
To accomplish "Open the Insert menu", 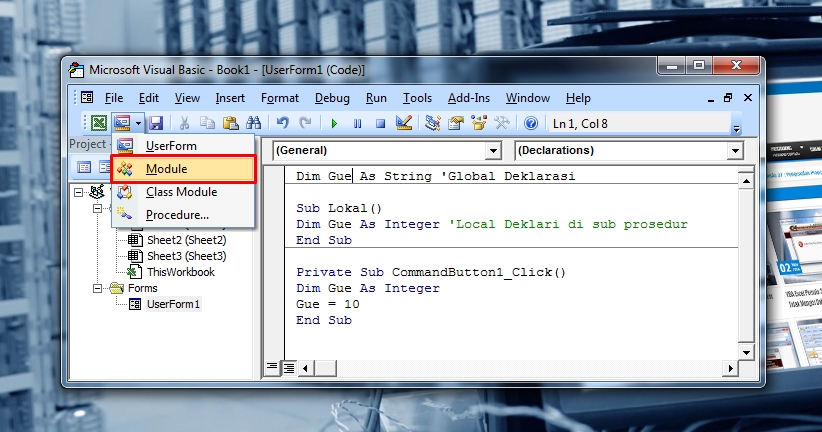I will 230,98.
